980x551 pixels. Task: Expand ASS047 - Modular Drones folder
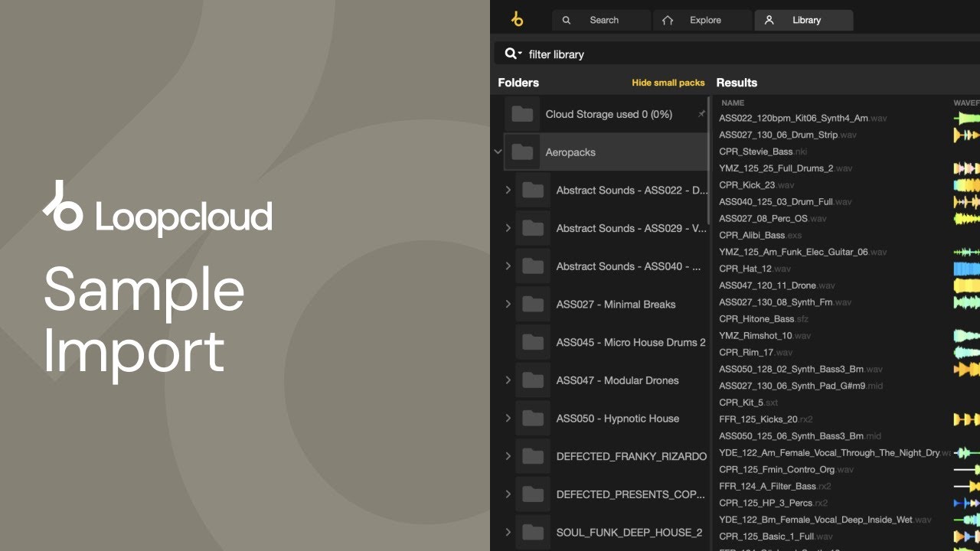click(508, 380)
